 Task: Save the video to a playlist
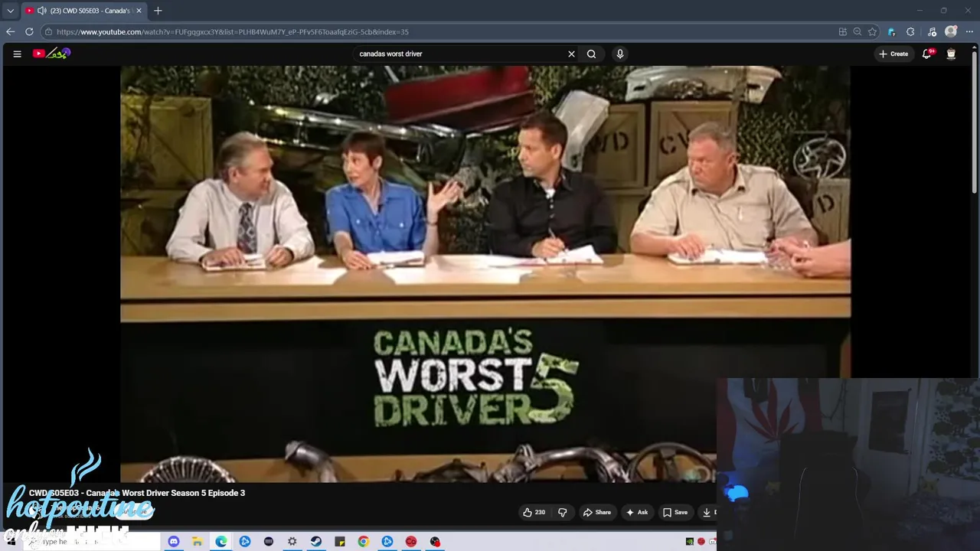tap(675, 512)
